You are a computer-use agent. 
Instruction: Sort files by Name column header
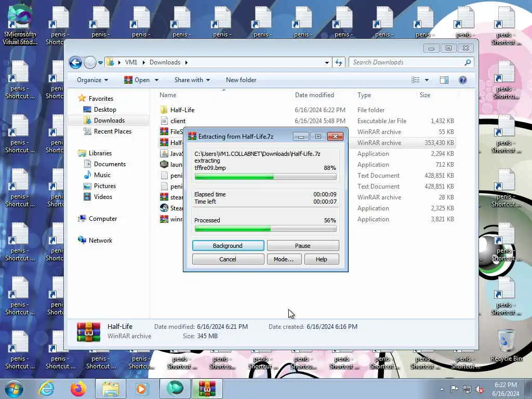168,95
